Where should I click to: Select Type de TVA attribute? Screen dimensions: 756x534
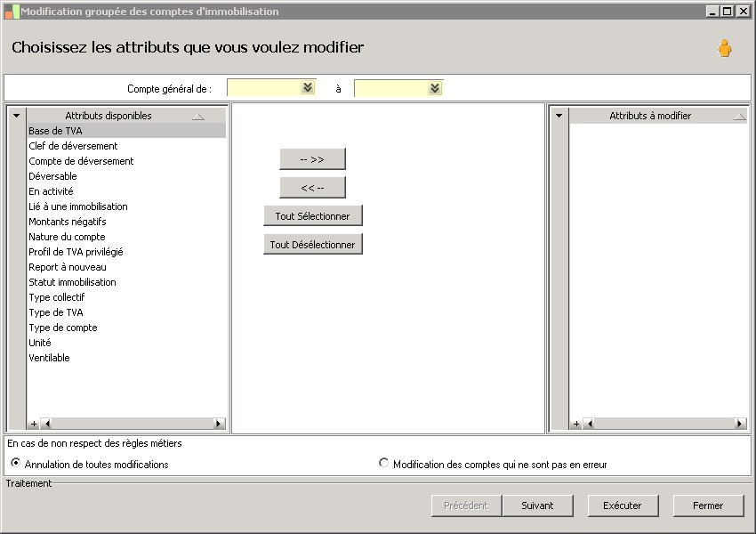[x=126, y=312]
